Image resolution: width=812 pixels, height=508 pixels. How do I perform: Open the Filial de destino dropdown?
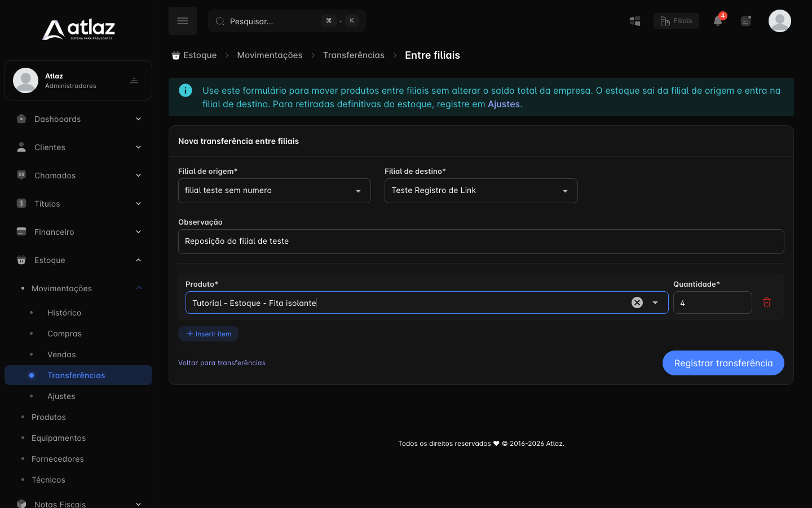coord(481,191)
